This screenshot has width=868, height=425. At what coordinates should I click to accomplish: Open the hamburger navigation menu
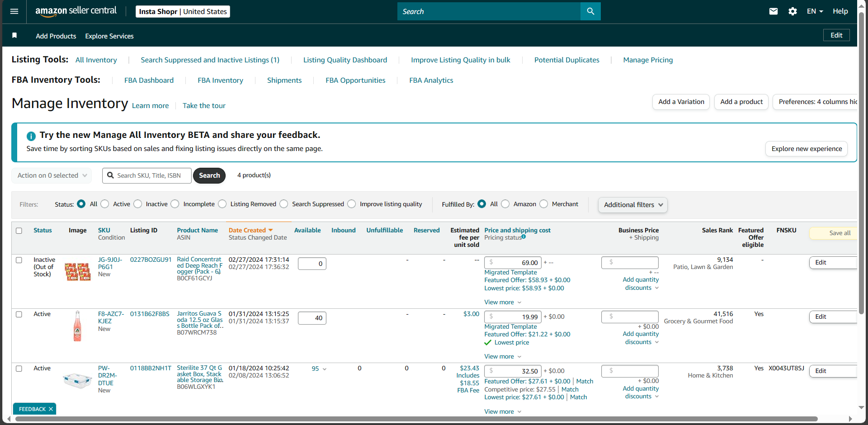[x=14, y=11]
